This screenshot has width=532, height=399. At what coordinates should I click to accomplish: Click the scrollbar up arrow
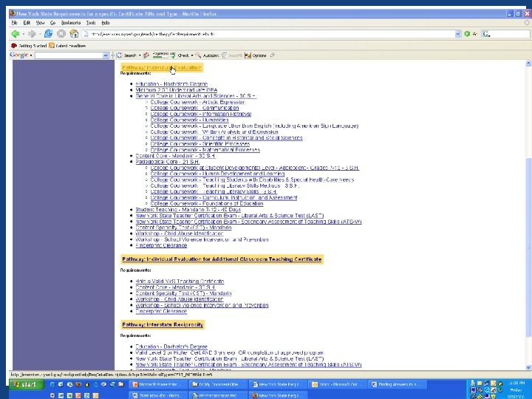(x=528, y=64)
